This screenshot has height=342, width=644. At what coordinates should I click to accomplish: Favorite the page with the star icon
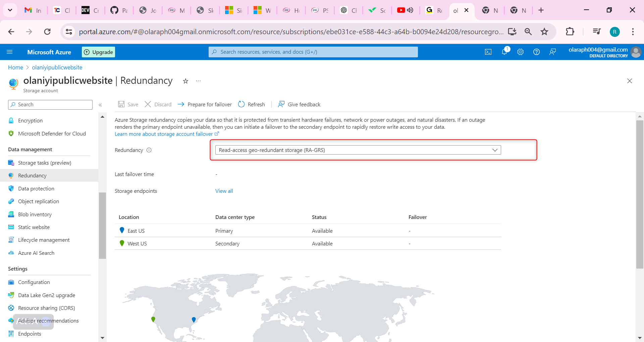point(185,81)
